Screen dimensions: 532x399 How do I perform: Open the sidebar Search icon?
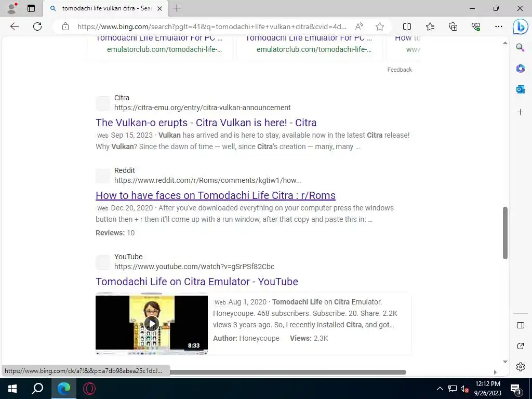point(520,47)
